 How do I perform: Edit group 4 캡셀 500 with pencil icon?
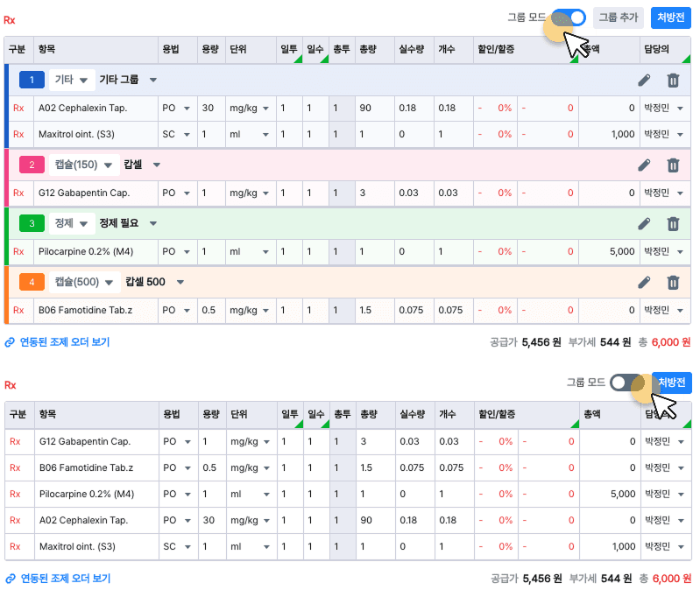point(644,282)
